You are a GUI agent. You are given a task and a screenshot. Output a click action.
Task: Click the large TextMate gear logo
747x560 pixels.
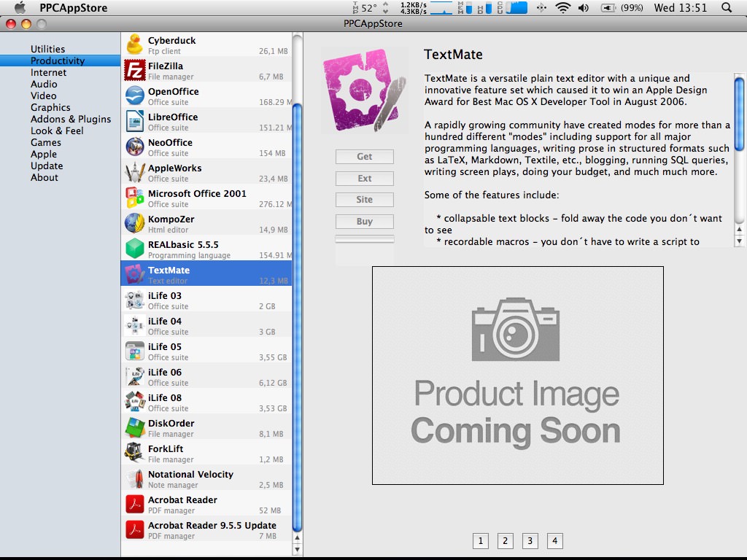click(365, 90)
